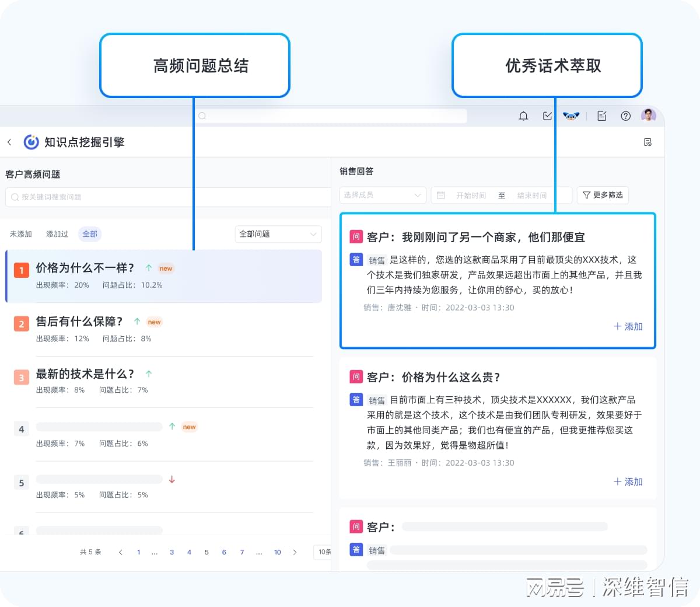Image resolution: width=700 pixels, height=607 pixels.
Task: Click page 3 in the pagination bar
Action: click(x=171, y=552)
